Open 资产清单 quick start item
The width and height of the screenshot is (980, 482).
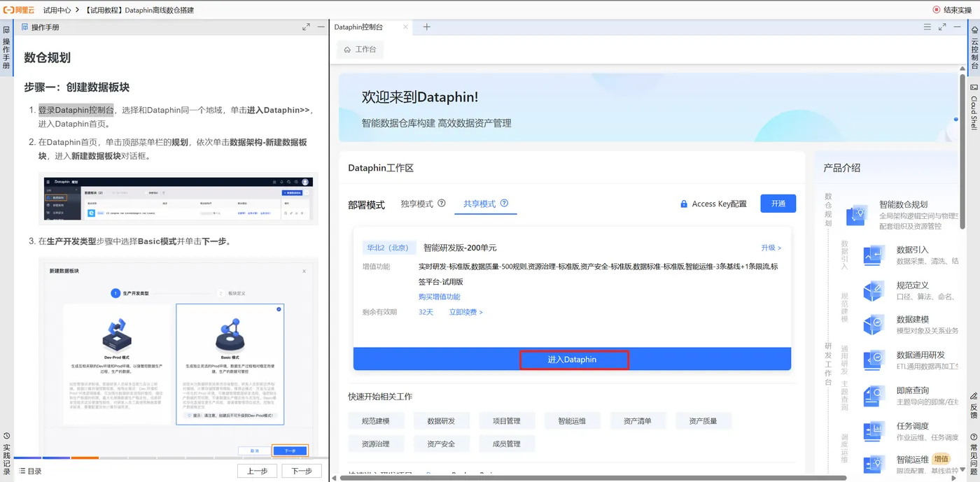(637, 421)
